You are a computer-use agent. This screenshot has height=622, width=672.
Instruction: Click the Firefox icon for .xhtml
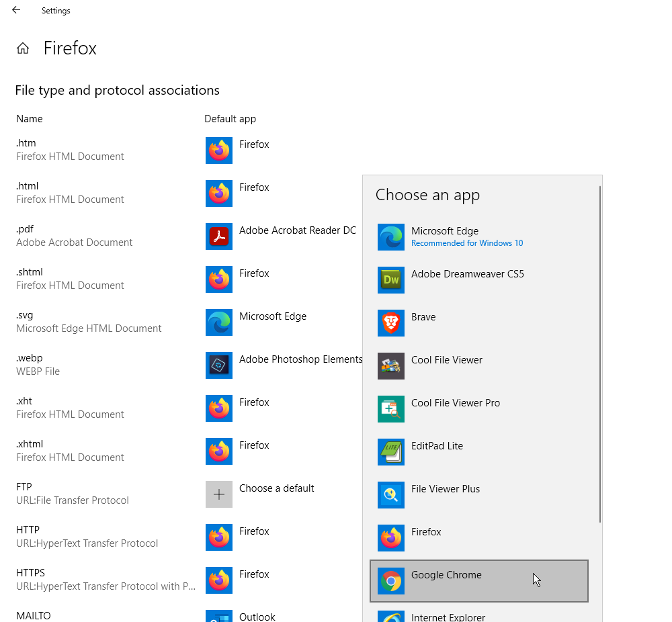(x=219, y=451)
